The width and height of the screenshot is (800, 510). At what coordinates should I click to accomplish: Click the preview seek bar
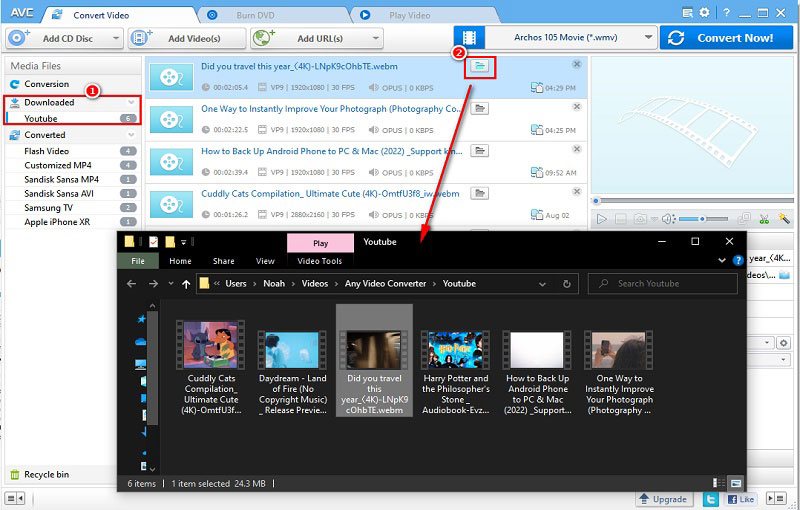click(x=693, y=200)
